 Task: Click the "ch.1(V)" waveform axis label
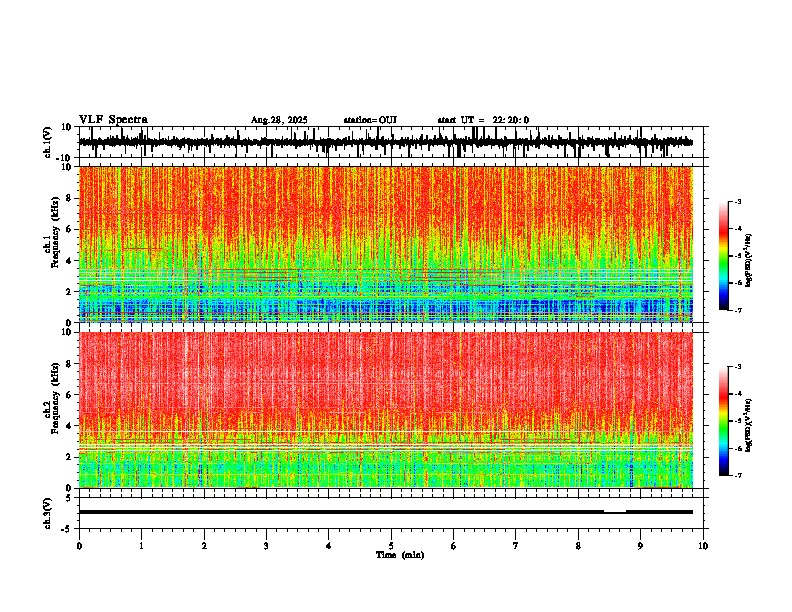point(48,142)
